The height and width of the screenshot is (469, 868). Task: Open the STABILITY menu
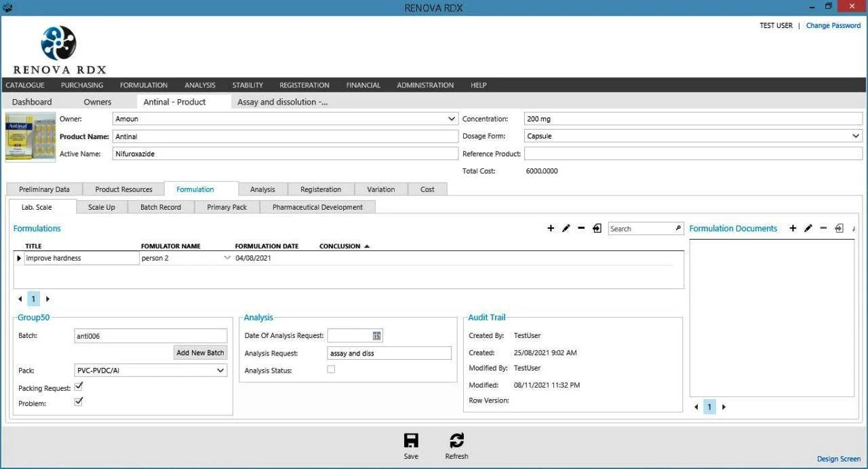(x=248, y=86)
